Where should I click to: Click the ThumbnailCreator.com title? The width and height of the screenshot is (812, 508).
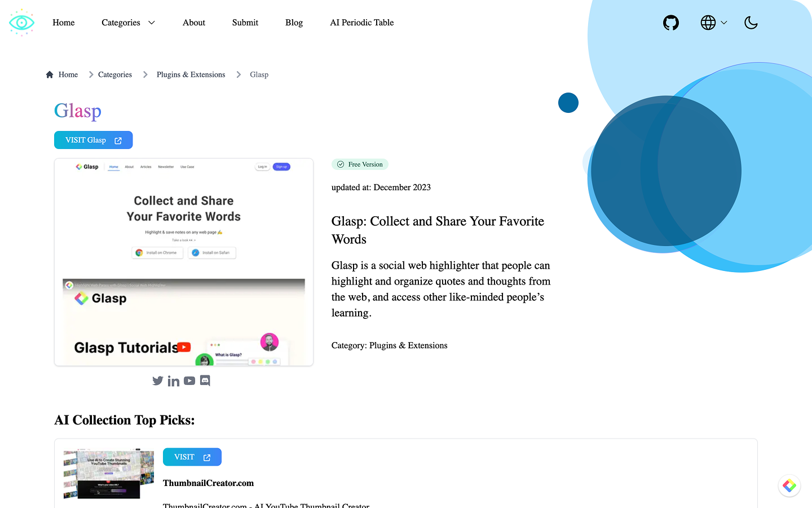click(x=209, y=483)
